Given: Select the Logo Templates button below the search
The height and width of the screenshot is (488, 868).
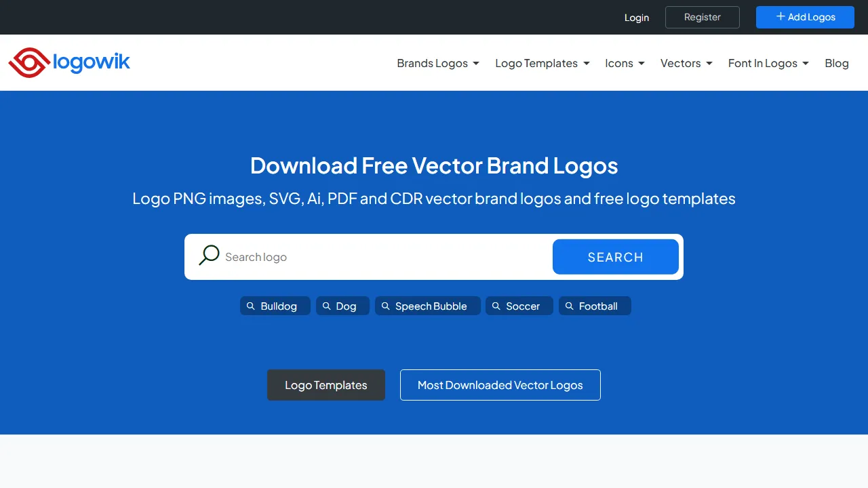Looking at the screenshot, I should (x=325, y=385).
